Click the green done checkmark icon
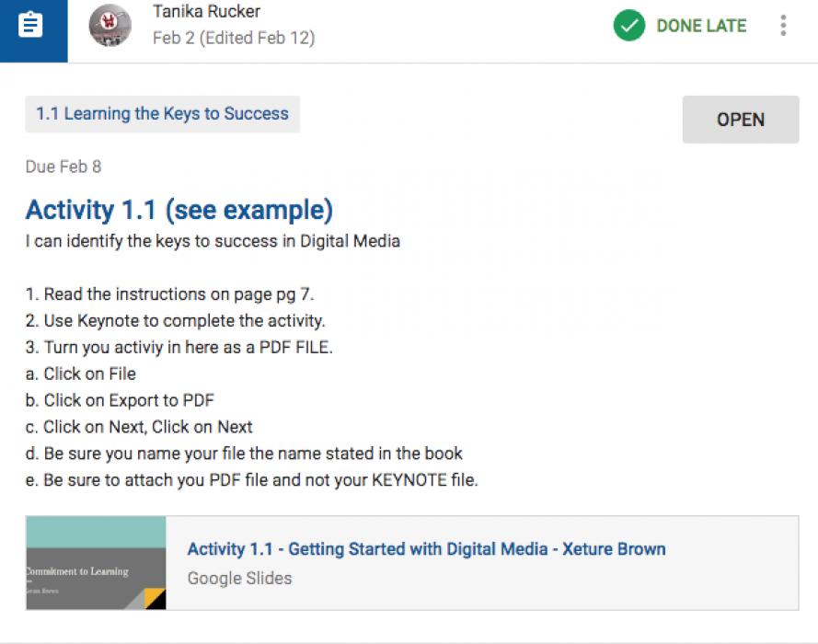818x644 pixels. tap(629, 26)
